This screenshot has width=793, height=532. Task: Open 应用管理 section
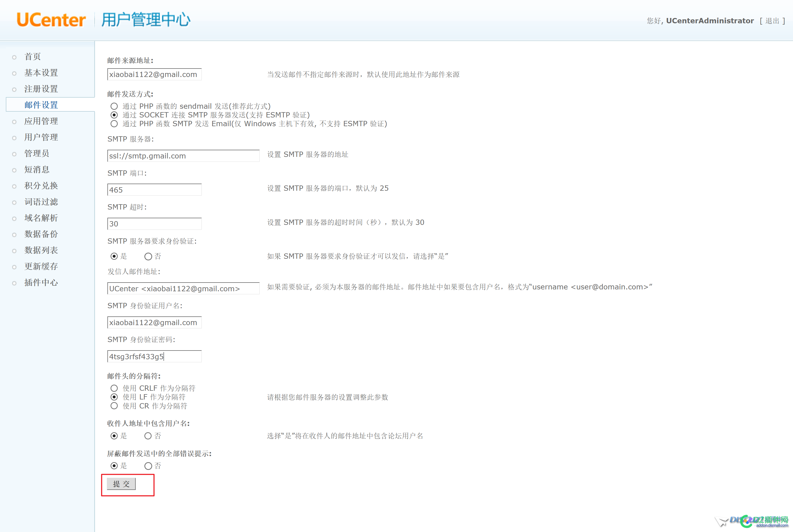click(x=41, y=121)
